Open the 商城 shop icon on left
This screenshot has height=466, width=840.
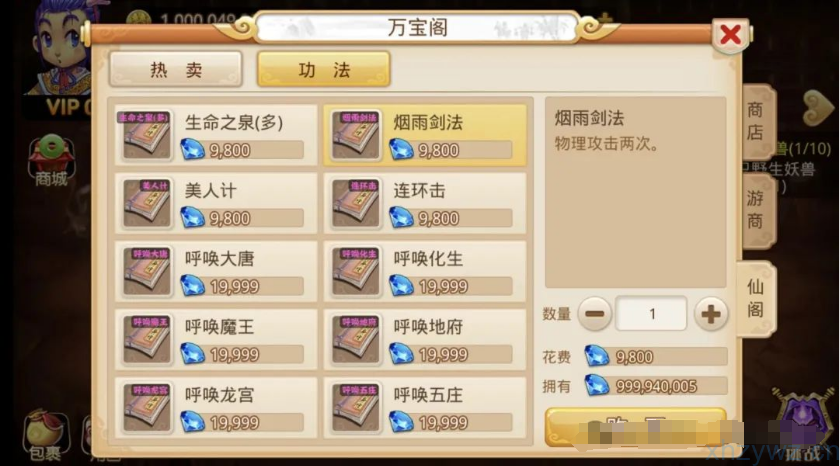[x=51, y=161]
